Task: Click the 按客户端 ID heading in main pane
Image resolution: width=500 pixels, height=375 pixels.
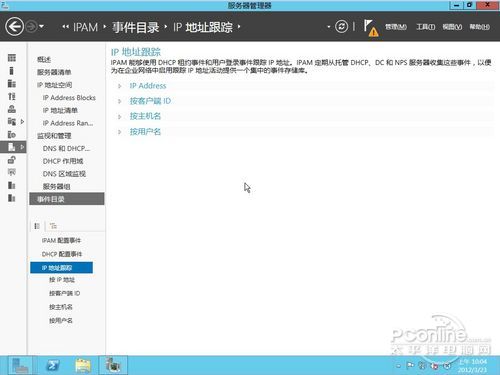Action: (150, 101)
